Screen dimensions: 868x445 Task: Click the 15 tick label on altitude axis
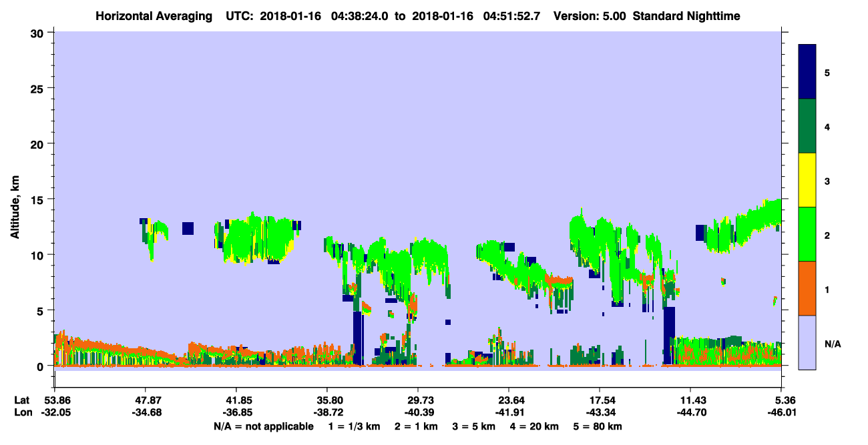38,199
